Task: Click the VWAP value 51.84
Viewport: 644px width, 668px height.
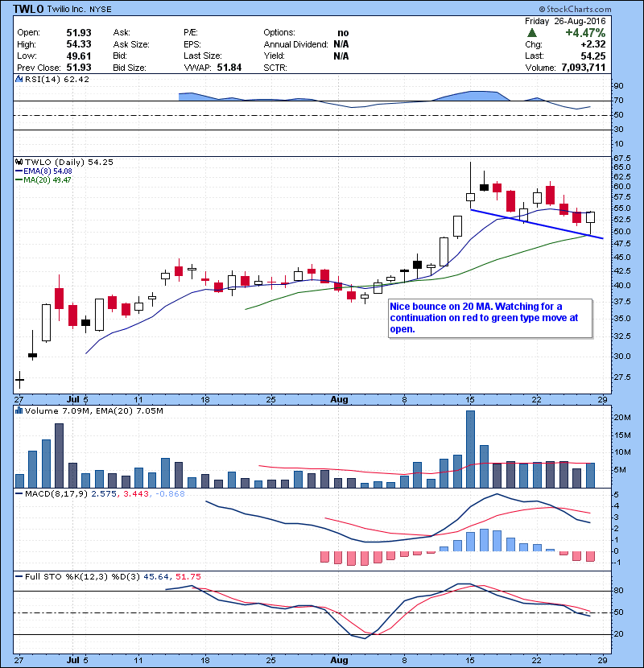Action: [229, 68]
